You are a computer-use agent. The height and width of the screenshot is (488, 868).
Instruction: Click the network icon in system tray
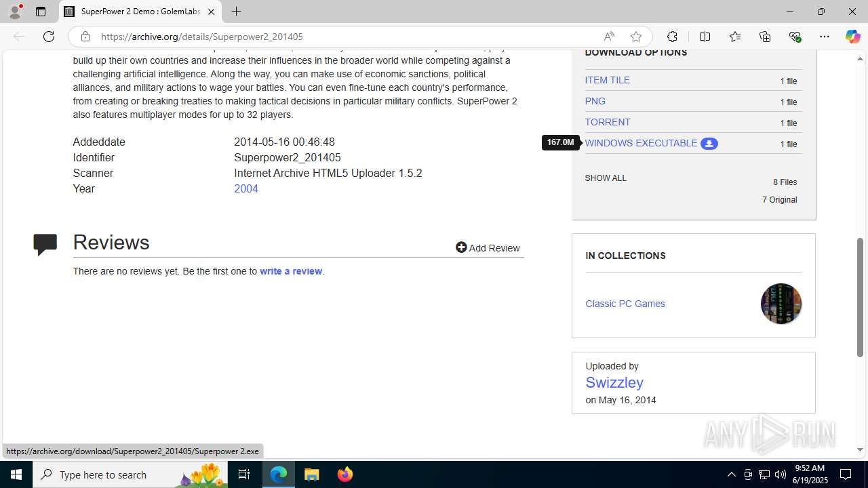click(764, 474)
